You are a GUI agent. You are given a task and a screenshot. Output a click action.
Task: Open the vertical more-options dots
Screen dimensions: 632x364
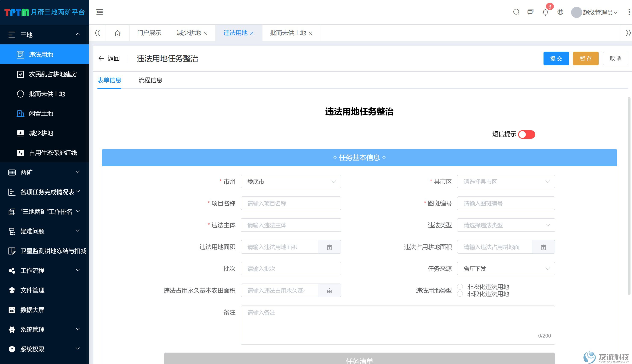pos(629,12)
